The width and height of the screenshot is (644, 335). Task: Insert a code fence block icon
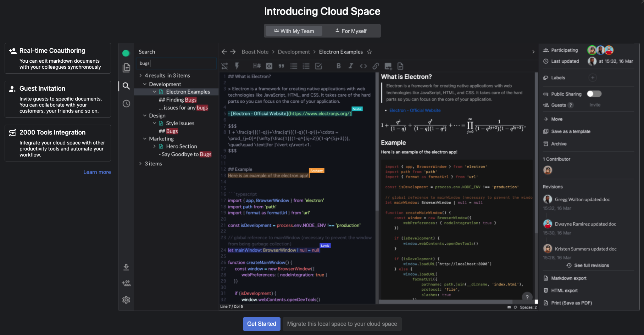click(269, 66)
